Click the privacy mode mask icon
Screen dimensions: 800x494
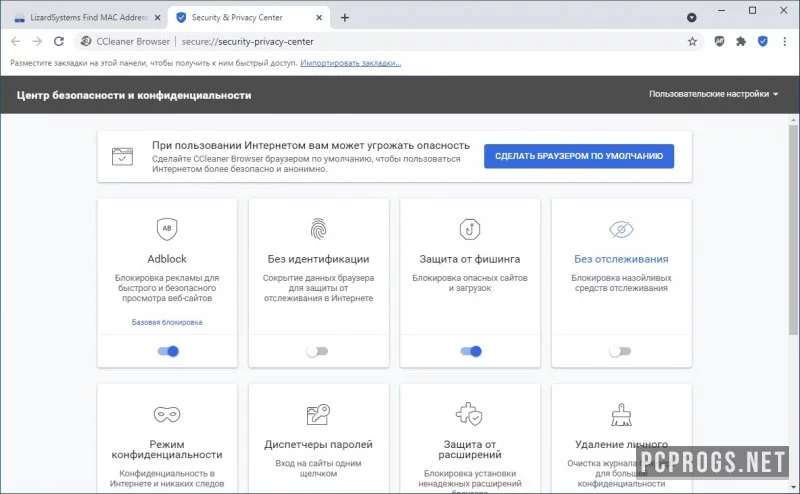[167, 414]
